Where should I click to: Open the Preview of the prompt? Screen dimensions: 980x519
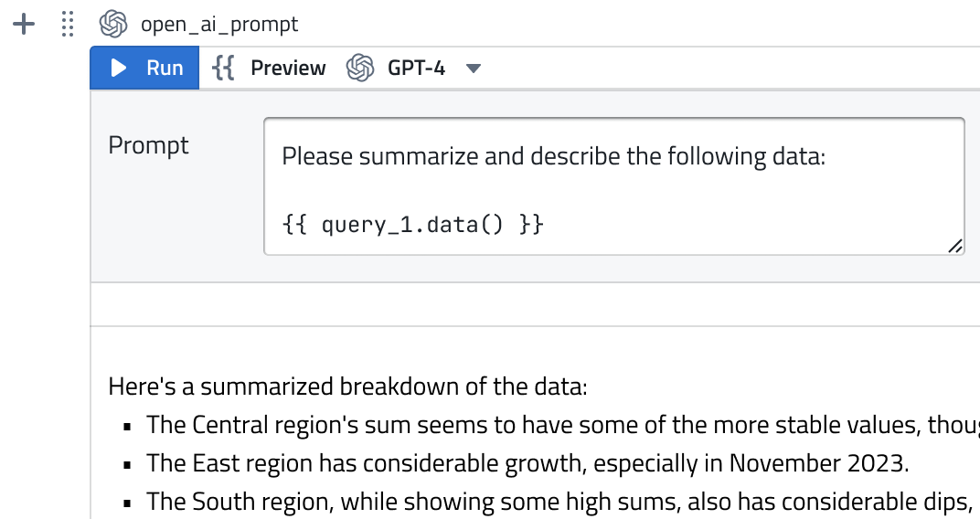[270, 68]
